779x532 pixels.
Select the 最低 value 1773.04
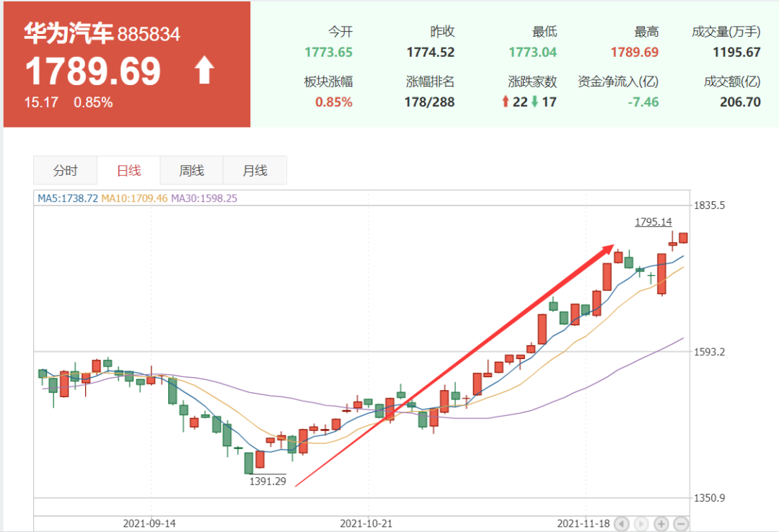coord(532,52)
